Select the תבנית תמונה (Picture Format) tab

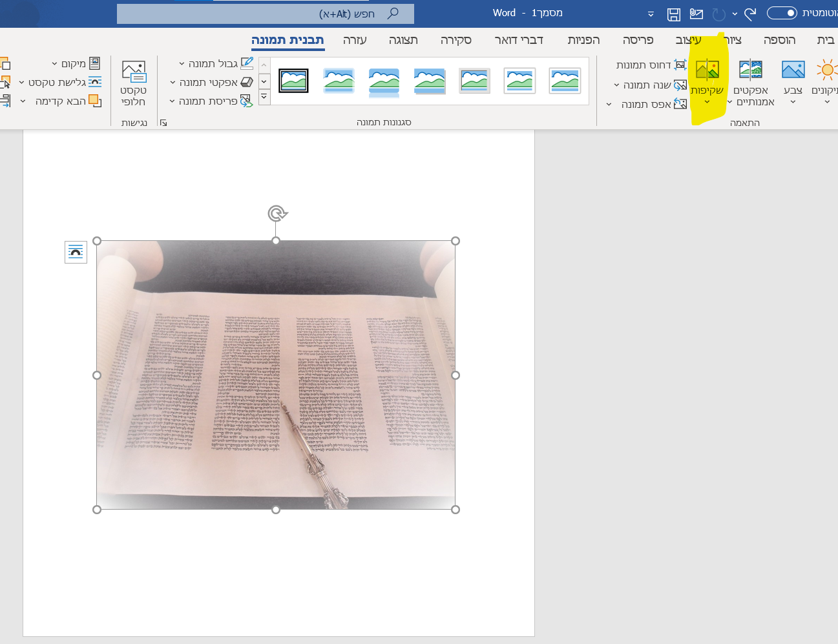point(288,40)
